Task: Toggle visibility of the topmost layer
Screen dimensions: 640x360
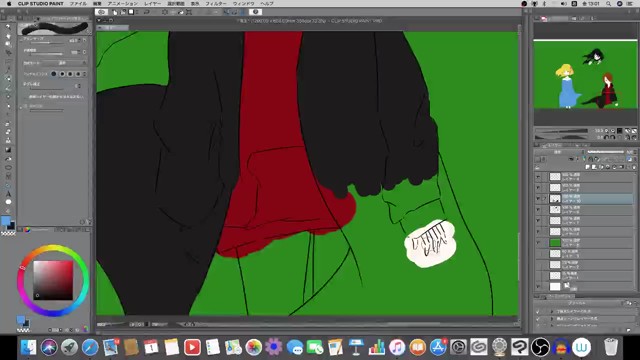Action: [538, 177]
